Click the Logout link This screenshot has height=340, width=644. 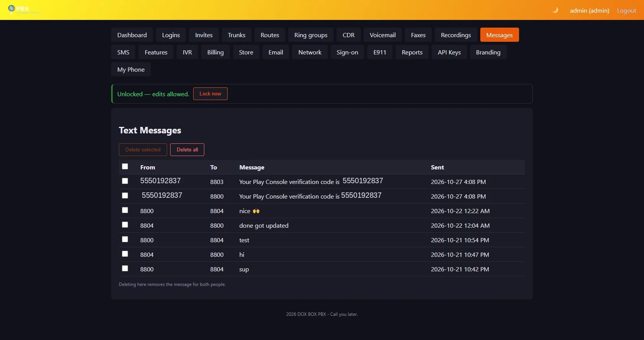click(x=626, y=10)
